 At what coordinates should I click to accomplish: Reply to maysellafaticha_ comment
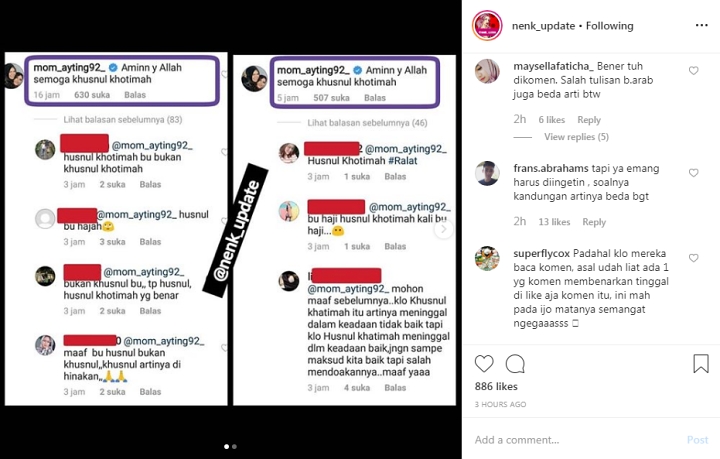pyautogui.click(x=589, y=120)
